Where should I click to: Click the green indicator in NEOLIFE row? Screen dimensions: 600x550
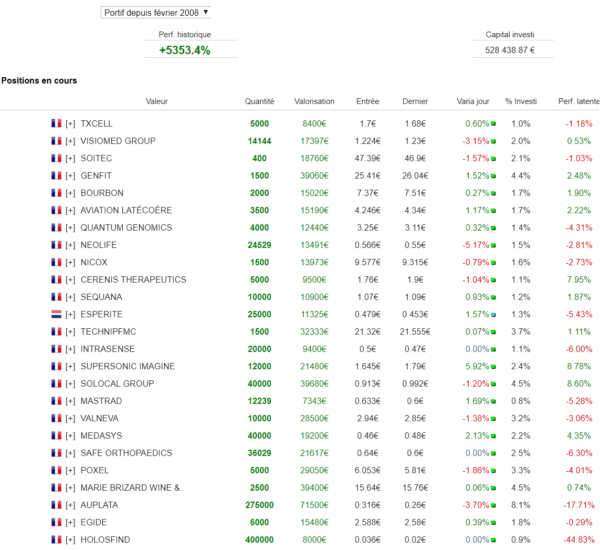tap(493, 245)
